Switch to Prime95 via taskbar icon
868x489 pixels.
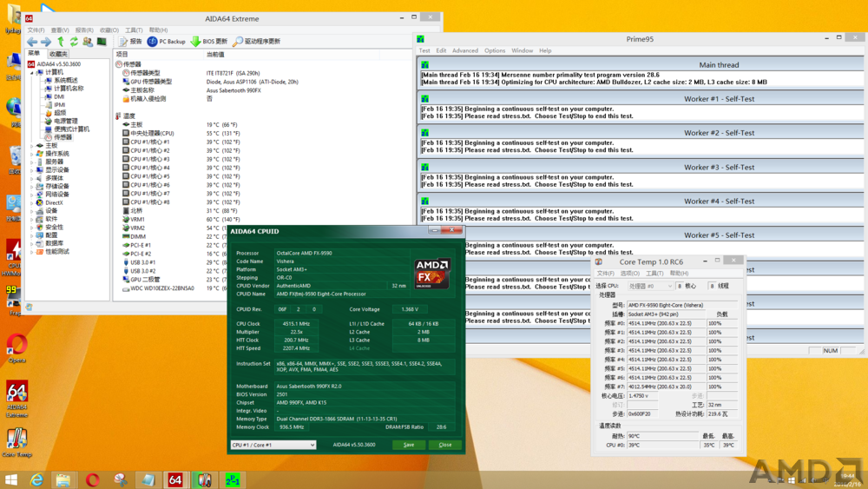pyautogui.click(x=233, y=479)
